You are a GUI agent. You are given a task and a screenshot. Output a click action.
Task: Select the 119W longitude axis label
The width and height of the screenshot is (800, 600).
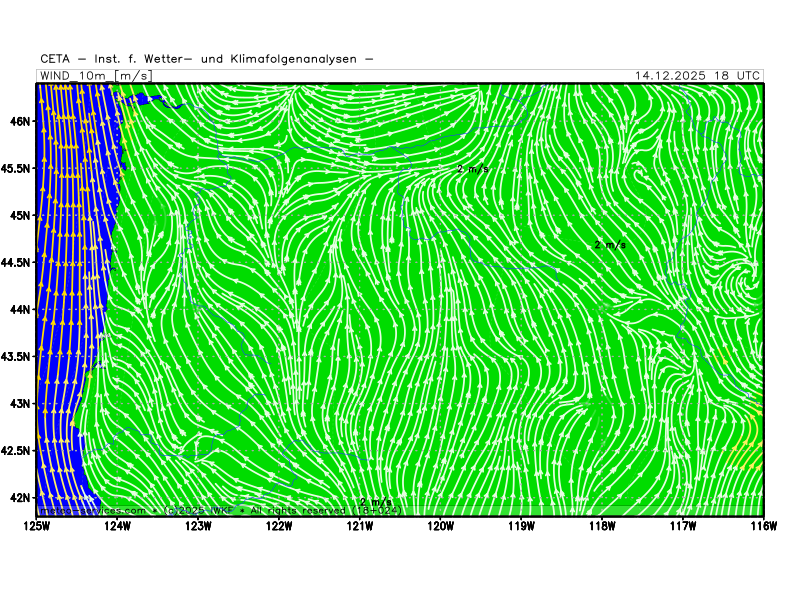pos(521,525)
